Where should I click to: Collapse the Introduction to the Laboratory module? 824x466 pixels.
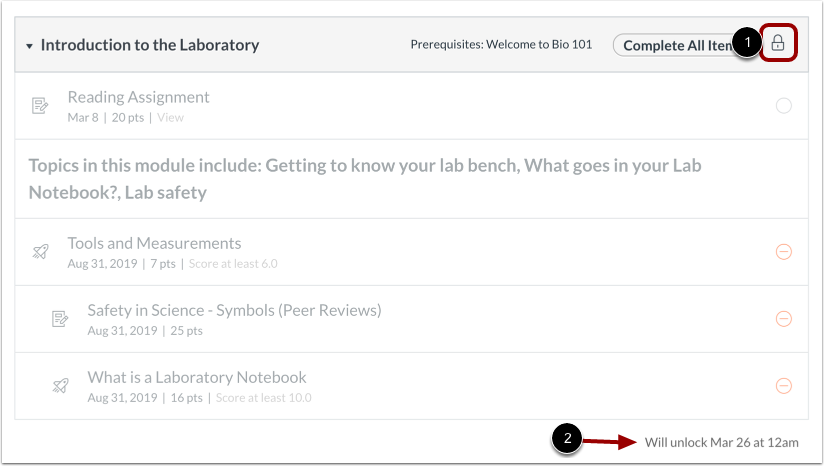pyautogui.click(x=29, y=46)
